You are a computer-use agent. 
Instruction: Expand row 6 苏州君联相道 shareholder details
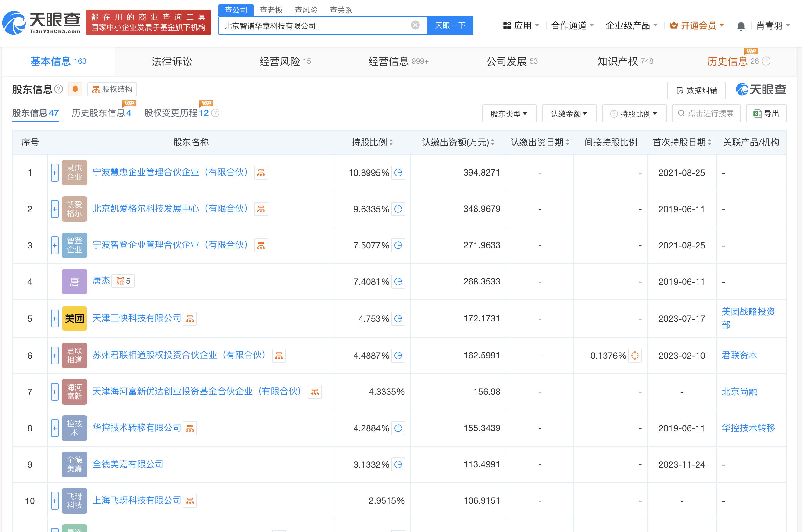(54, 356)
